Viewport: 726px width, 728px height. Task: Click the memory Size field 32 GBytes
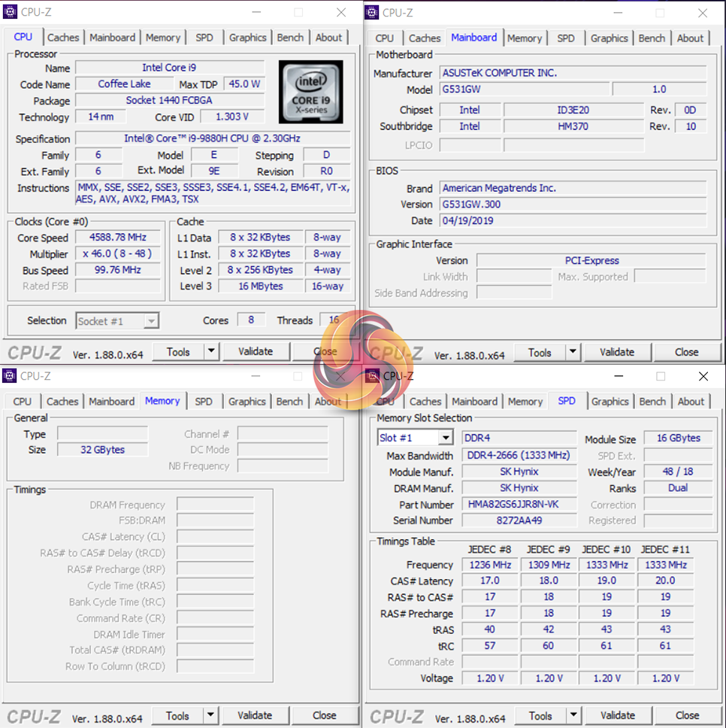102,450
